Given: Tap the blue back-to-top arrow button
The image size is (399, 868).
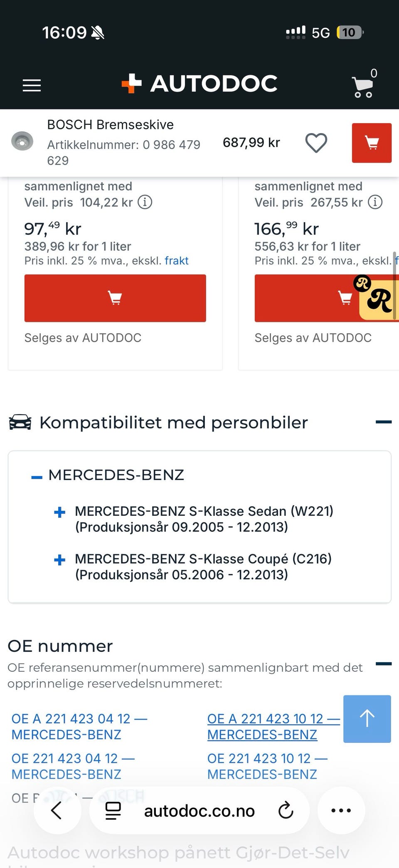Looking at the screenshot, I should 367,719.
